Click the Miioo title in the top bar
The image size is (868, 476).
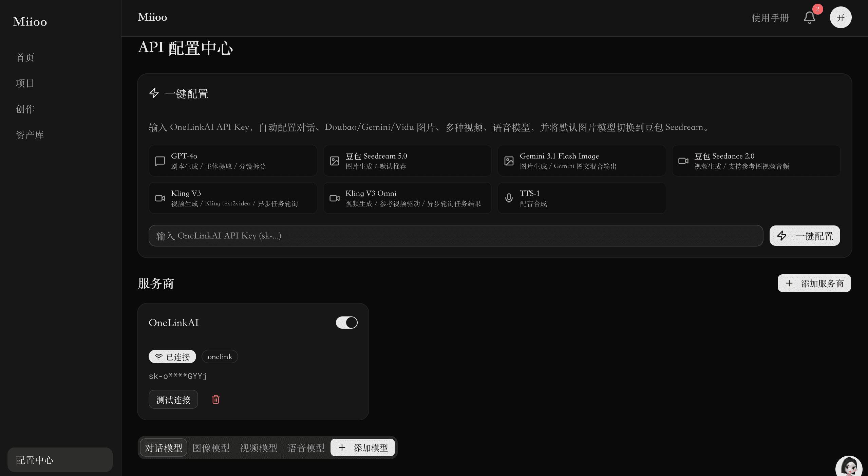click(152, 17)
